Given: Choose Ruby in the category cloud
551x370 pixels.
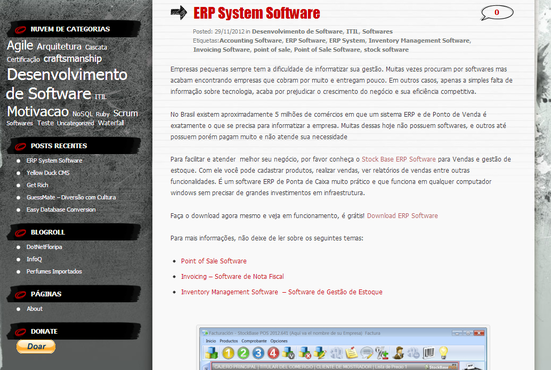Looking at the screenshot, I should pyautogui.click(x=103, y=114).
